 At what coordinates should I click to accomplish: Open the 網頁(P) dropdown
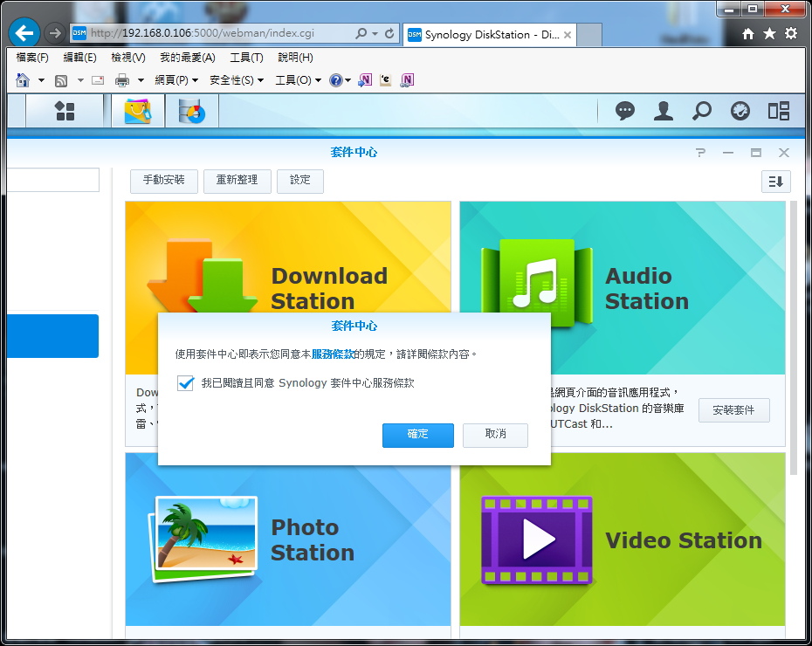coord(176,80)
